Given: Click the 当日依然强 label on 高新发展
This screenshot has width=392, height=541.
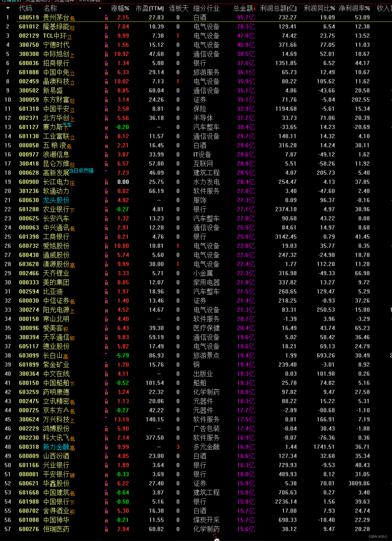Looking at the screenshot, I should coord(81,171).
